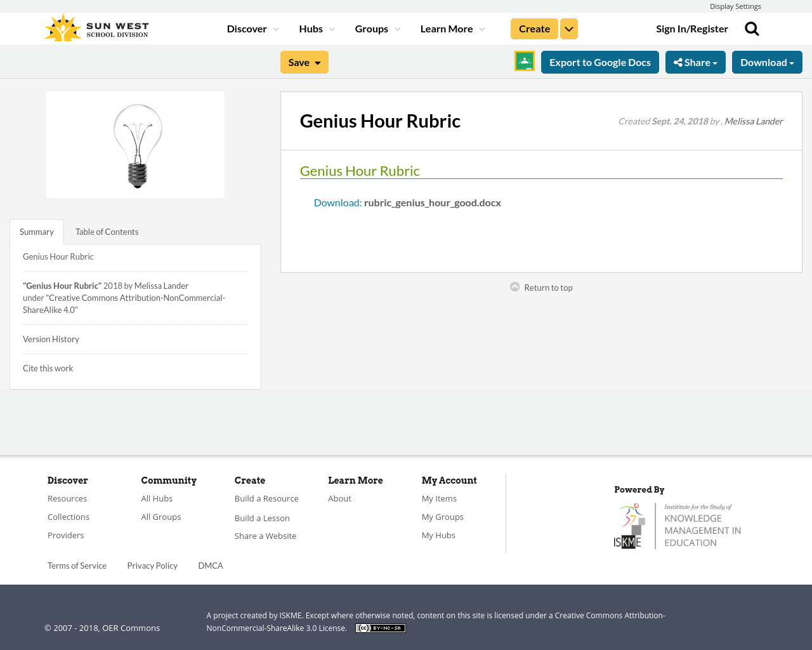The height and width of the screenshot is (650, 812).
Task: Click the share icon on the Share button
Action: coord(679,61)
